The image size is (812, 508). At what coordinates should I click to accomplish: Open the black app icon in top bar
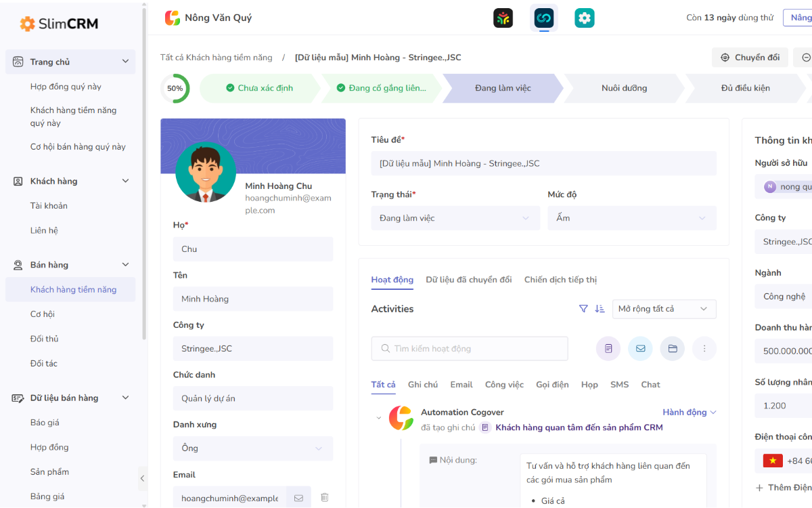503,18
